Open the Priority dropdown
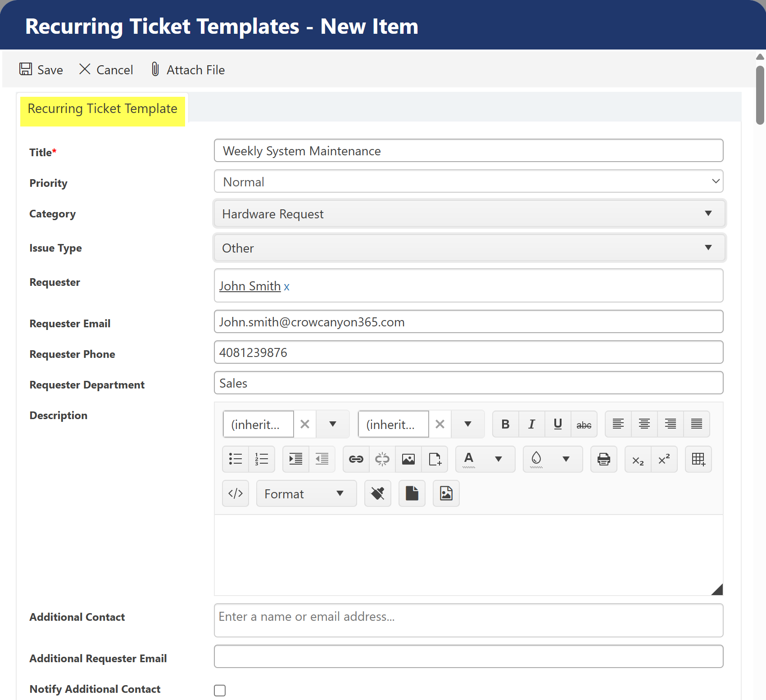The image size is (766, 700). pyautogui.click(x=468, y=181)
